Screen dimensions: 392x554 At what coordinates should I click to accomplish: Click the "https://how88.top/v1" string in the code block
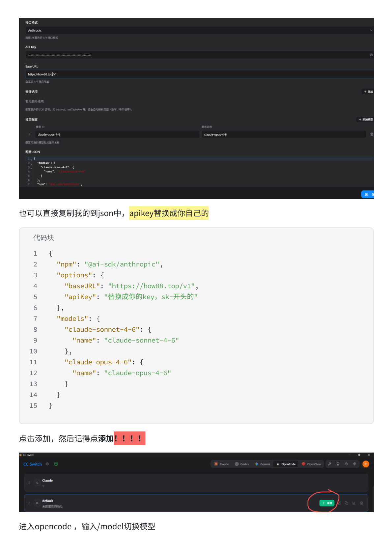pos(151,286)
